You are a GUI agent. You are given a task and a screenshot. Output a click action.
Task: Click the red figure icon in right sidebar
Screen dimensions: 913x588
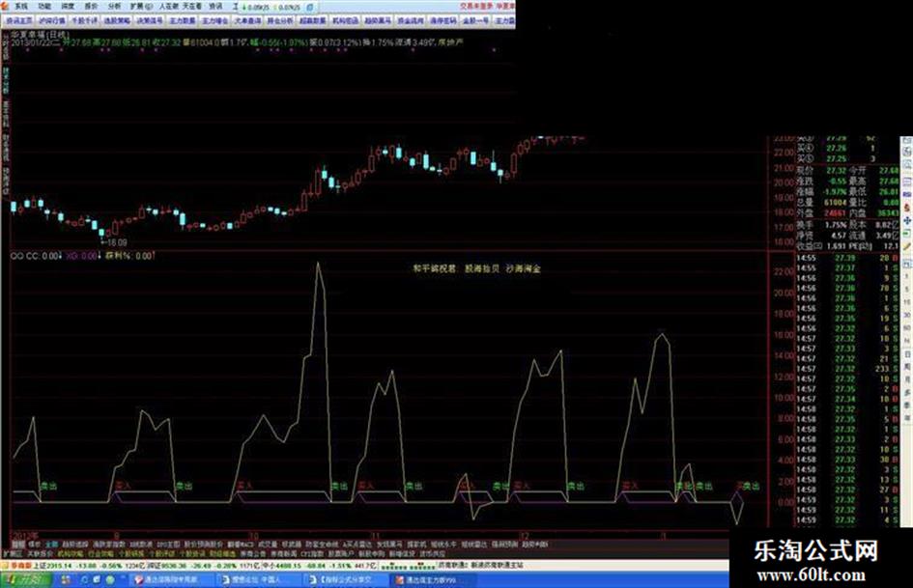[907, 207]
